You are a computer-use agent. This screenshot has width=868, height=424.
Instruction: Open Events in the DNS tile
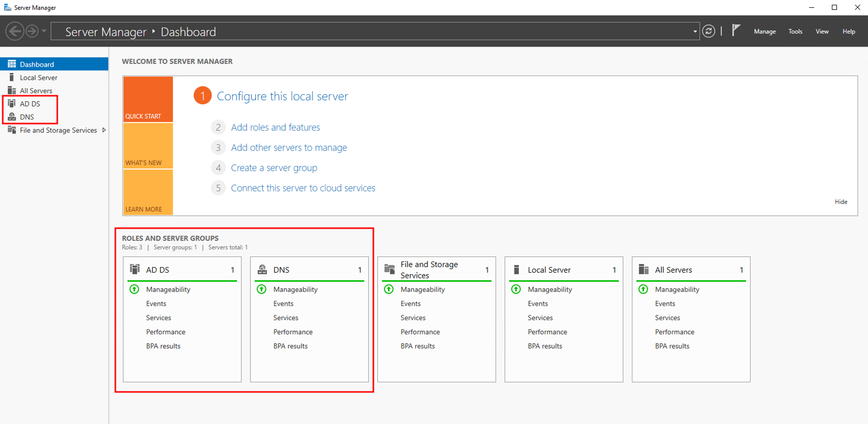[283, 304]
